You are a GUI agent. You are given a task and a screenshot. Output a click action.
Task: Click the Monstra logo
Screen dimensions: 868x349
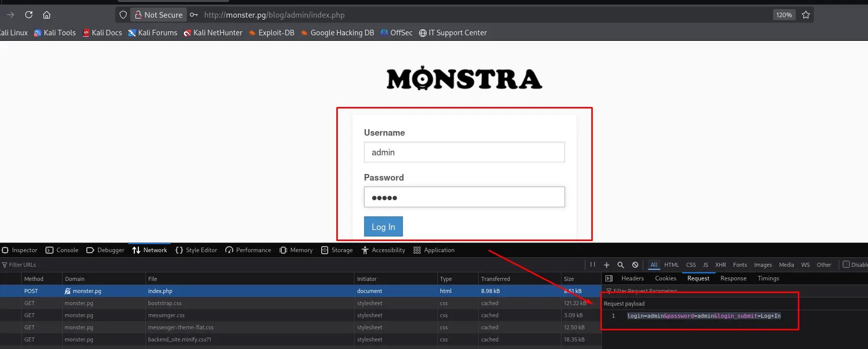(464, 78)
